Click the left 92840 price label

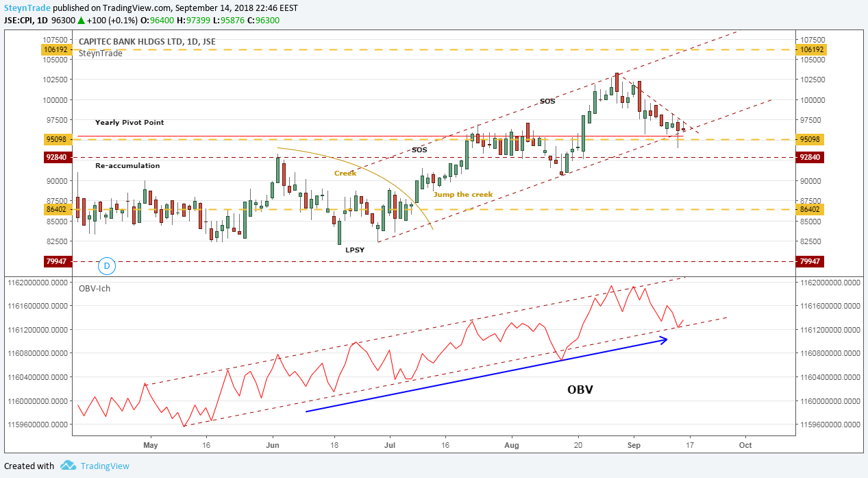(57, 157)
